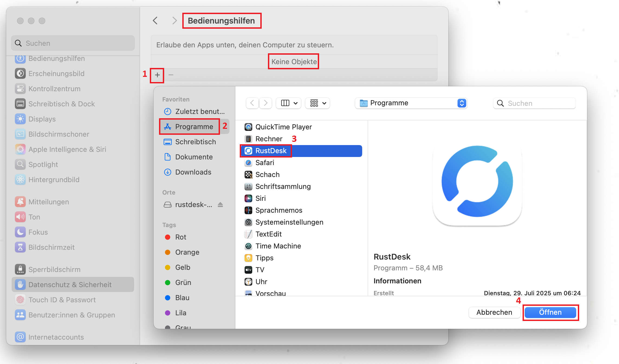Image resolution: width=619 pixels, height=364 pixels.
Task: Click Abbrechen to cancel dialog
Action: pyautogui.click(x=494, y=312)
